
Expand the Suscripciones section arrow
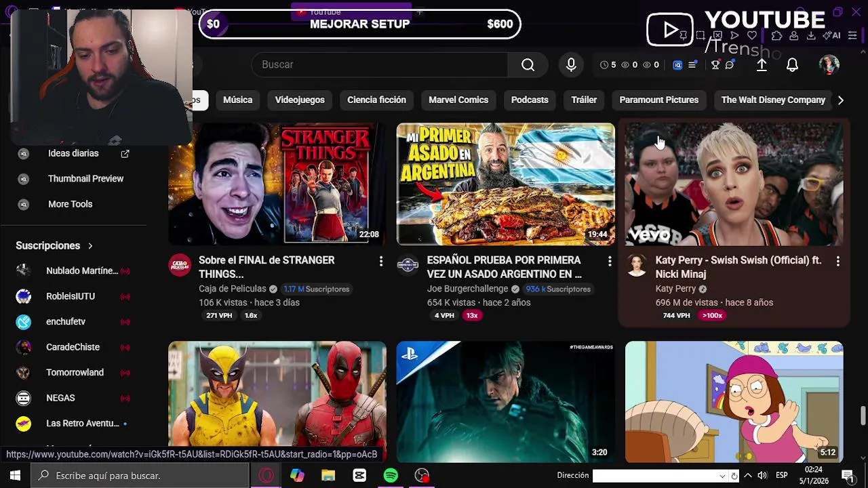(90, 246)
